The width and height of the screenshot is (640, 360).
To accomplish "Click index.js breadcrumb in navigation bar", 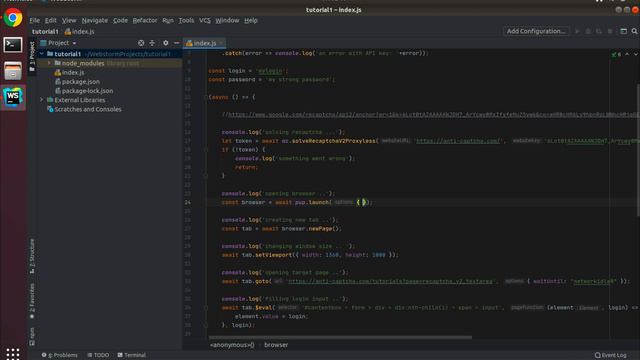I will pyautogui.click(x=80, y=31).
